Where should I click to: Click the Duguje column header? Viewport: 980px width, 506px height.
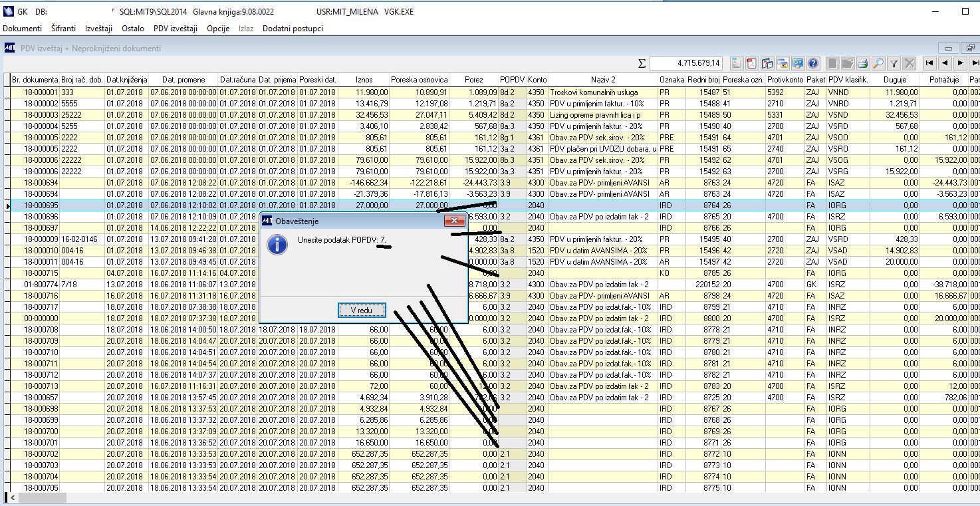click(x=895, y=80)
